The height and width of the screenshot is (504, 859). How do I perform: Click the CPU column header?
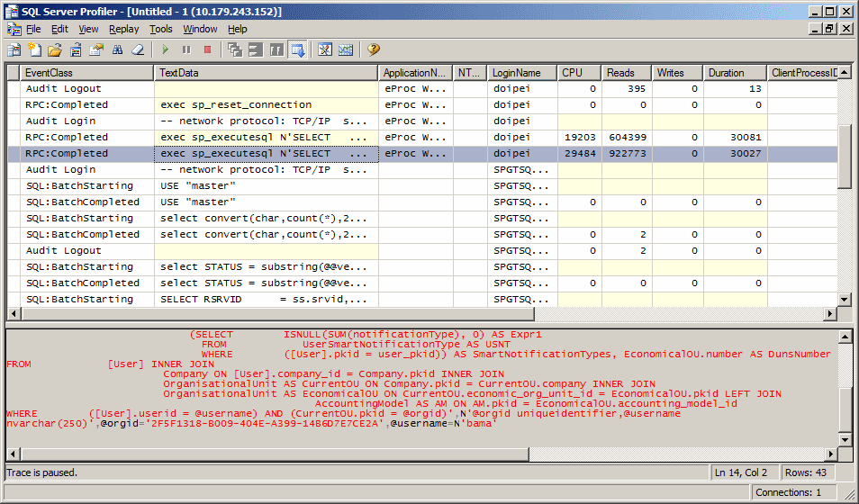580,73
